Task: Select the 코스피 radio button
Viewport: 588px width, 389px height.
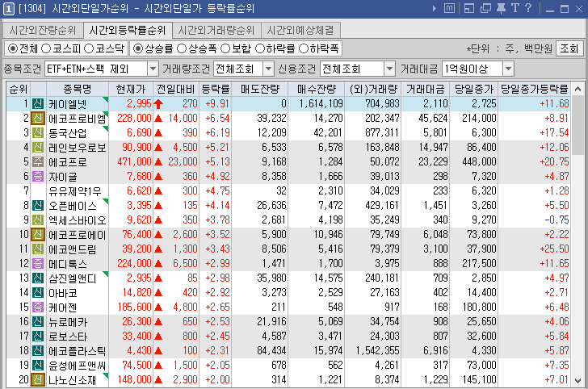Action: pyautogui.click(x=46, y=48)
